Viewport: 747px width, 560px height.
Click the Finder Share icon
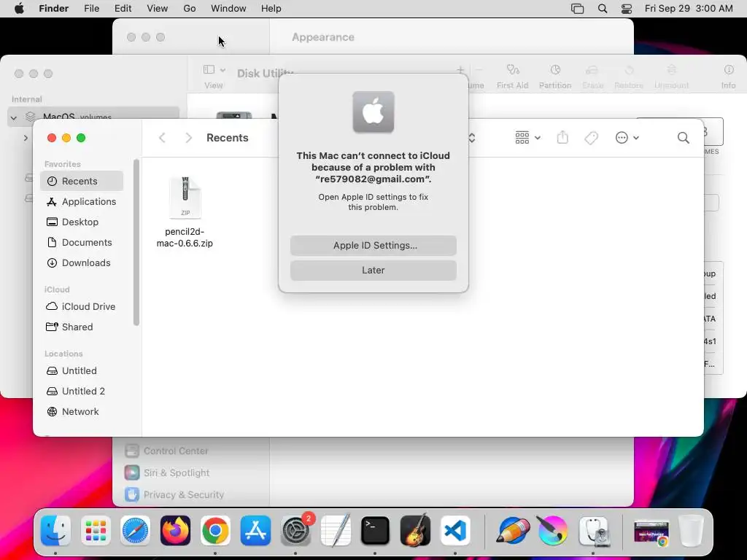pos(562,138)
